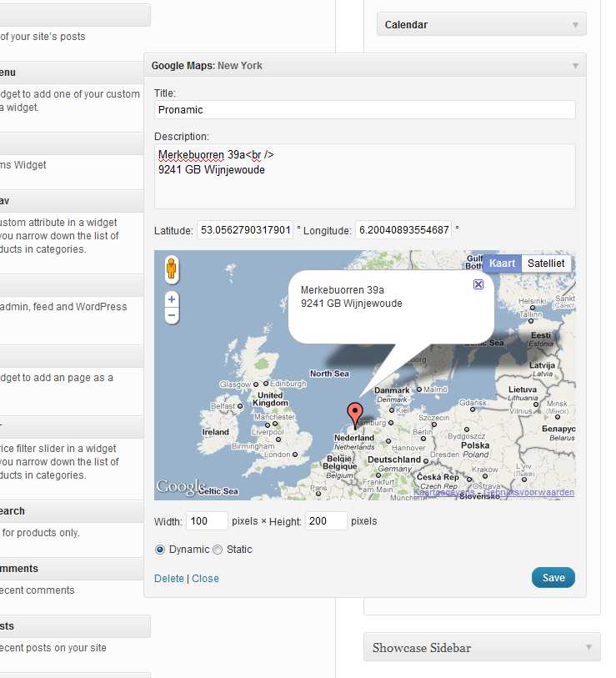616x678 pixels.
Task: Close the widget settings link
Action: click(x=205, y=579)
